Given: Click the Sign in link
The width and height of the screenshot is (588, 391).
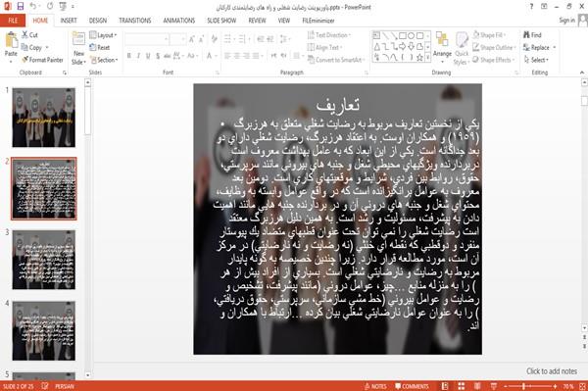Looking at the screenshot, I should click(x=566, y=21).
